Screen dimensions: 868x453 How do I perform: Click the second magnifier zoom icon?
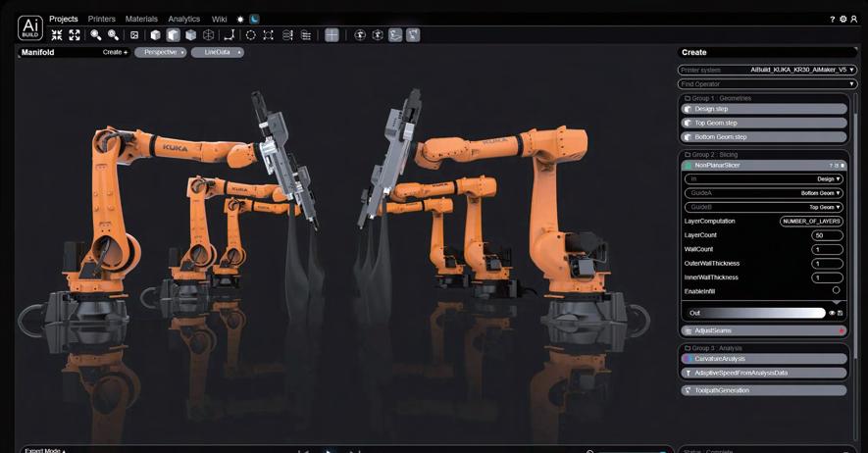113,35
